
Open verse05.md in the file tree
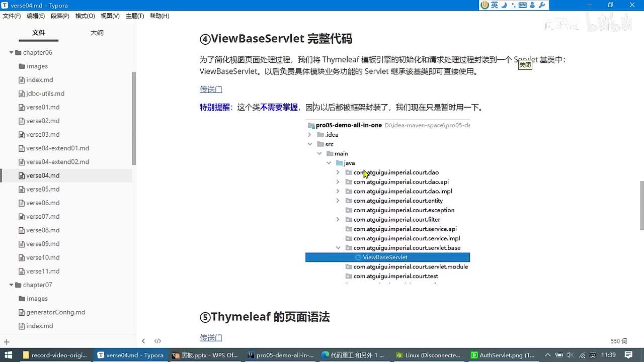pyautogui.click(x=43, y=189)
